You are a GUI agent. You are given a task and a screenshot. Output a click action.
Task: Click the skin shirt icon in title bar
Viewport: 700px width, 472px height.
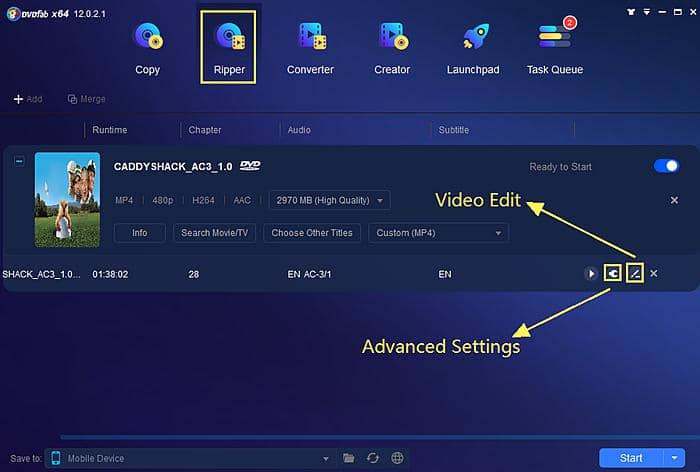point(631,12)
